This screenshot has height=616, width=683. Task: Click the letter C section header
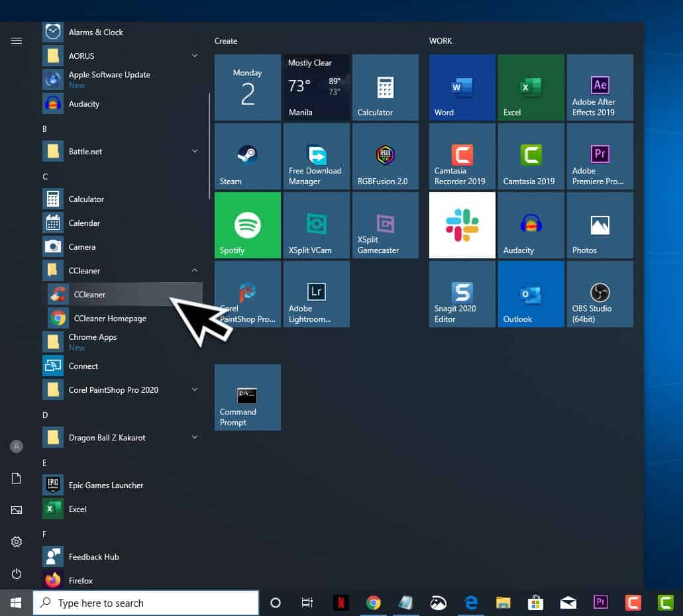pyautogui.click(x=45, y=176)
